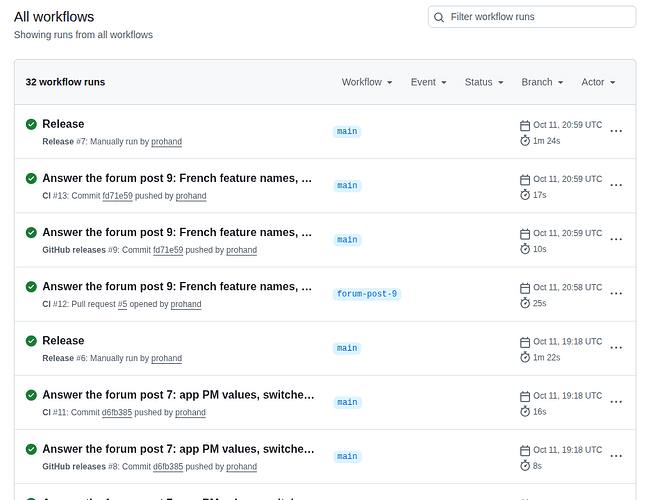
Task: Click timestamp Oct 11, 20:58 UTC
Action: 568,287
